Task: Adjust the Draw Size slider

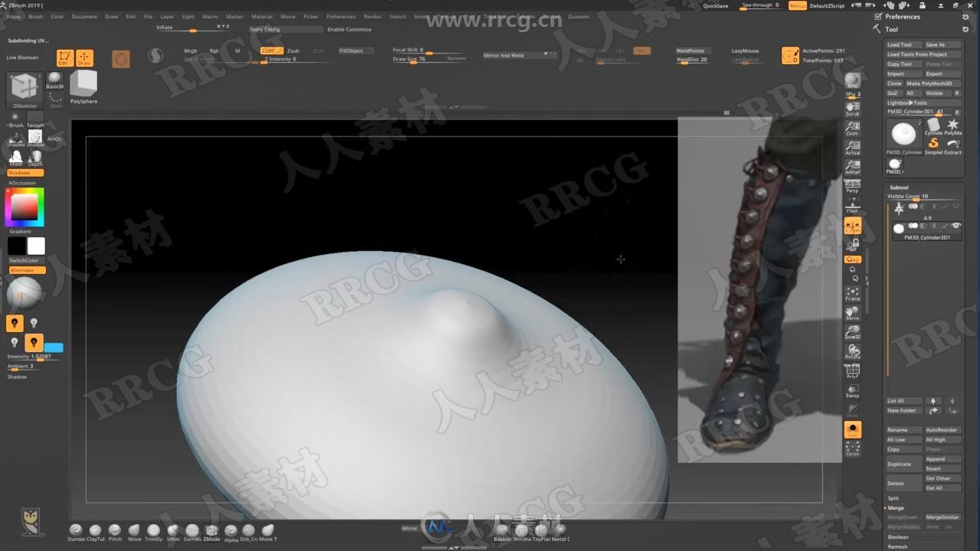Action: (429, 59)
